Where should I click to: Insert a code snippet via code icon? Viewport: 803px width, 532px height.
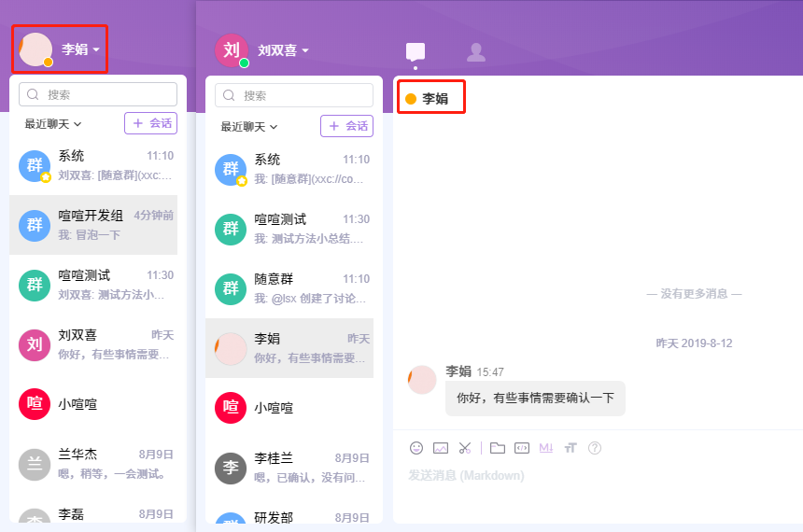pyautogui.click(x=522, y=448)
